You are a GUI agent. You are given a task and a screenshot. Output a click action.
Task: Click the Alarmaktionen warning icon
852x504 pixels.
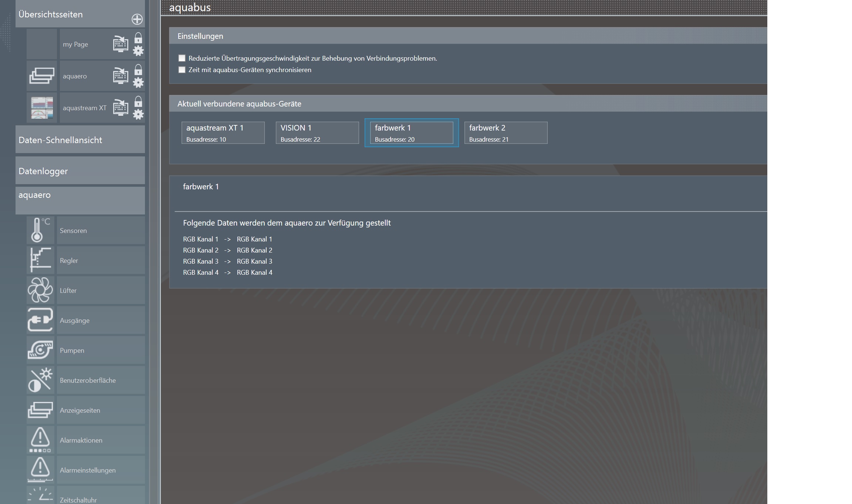(40, 440)
